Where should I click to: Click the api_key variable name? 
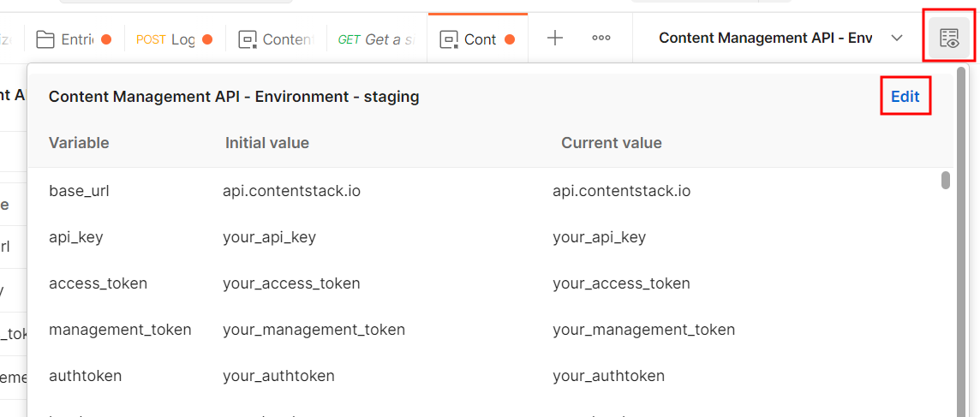(x=75, y=237)
